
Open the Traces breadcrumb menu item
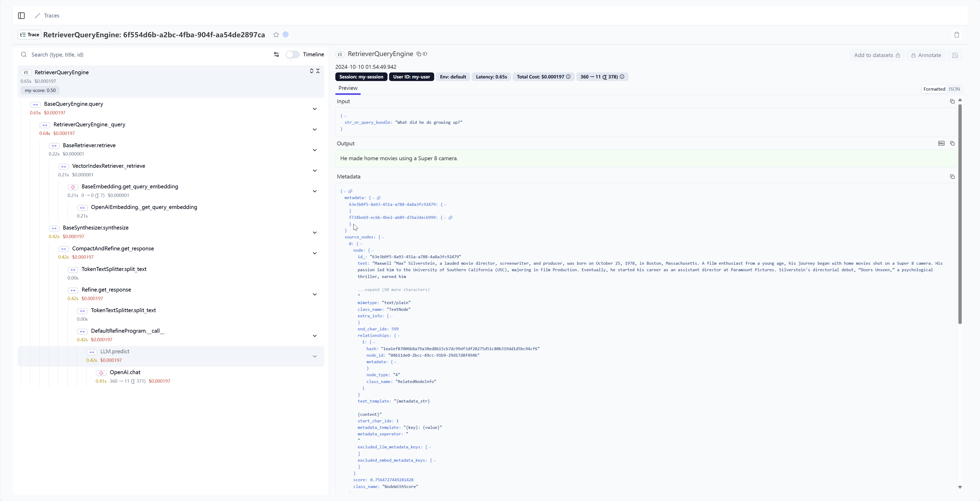51,16
